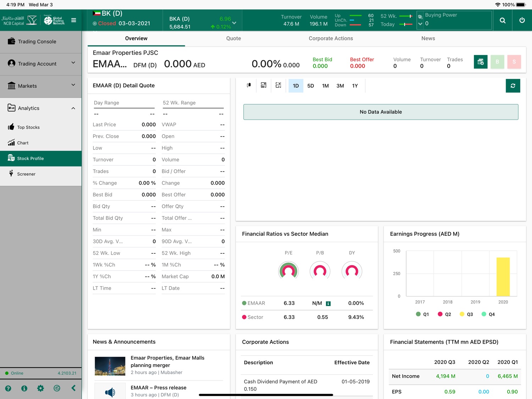Toggle the Q1 series in Earnings Progress legend
Viewport: 532px width, 399px height.
click(x=422, y=314)
